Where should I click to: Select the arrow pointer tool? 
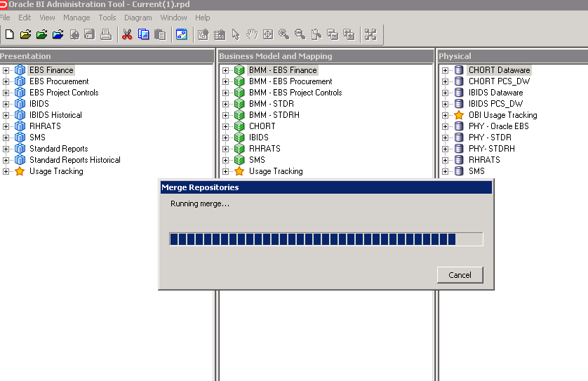236,35
